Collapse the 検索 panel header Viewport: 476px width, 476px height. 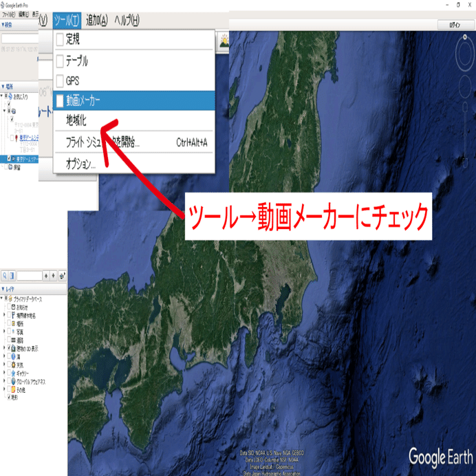19,25
